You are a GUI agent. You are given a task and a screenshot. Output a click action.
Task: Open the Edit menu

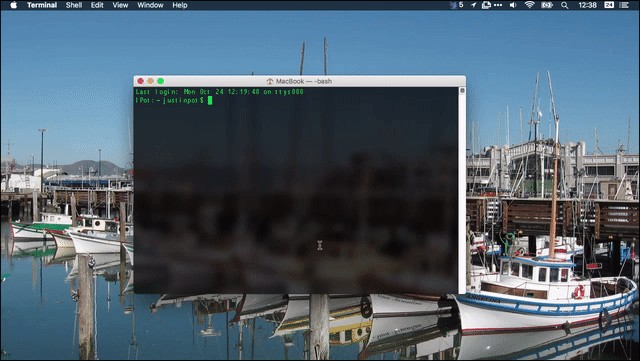pos(97,5)
